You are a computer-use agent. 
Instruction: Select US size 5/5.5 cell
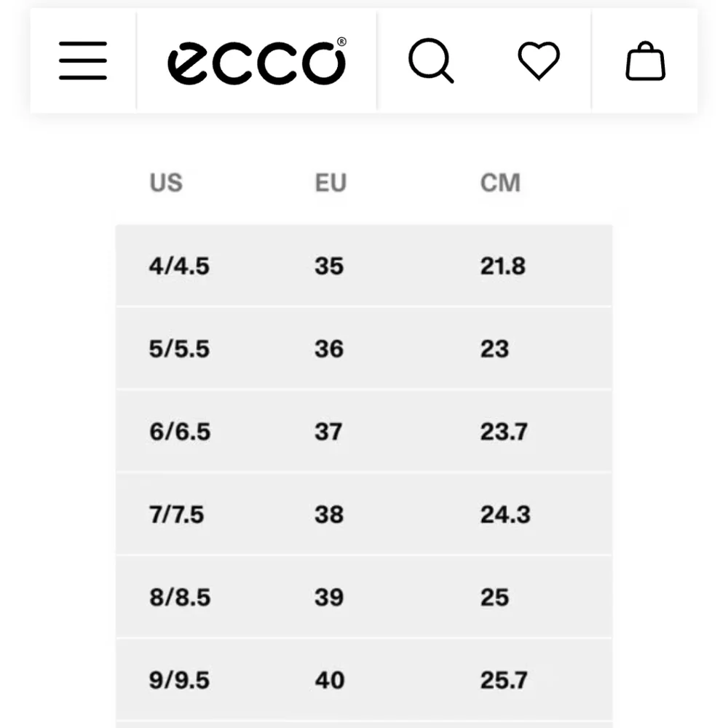point(179,349)
